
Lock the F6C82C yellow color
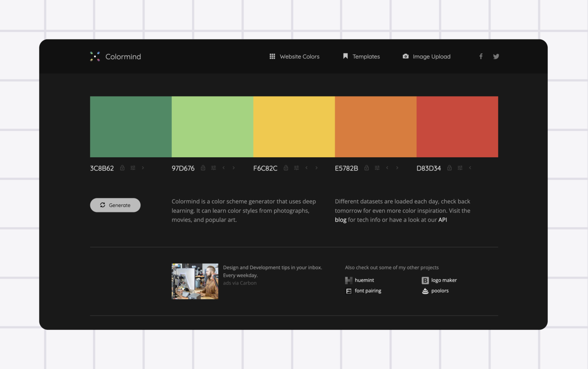click(286, 168)
